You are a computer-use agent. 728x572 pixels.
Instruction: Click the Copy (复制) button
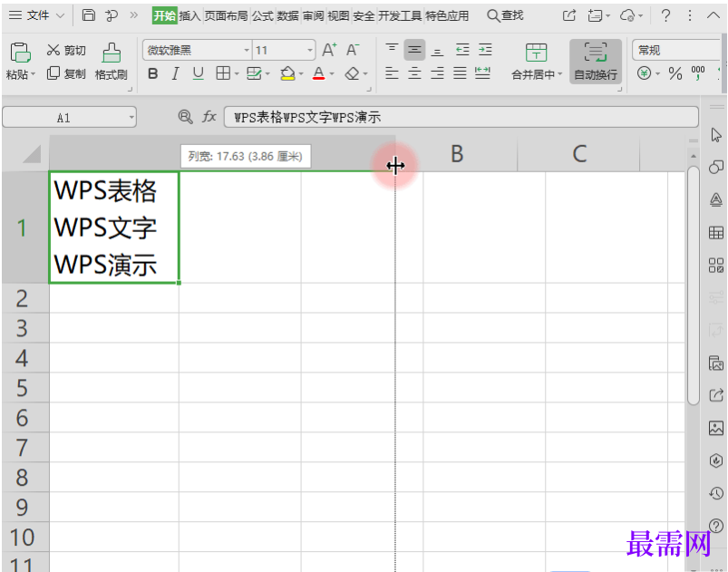(66, 73)
